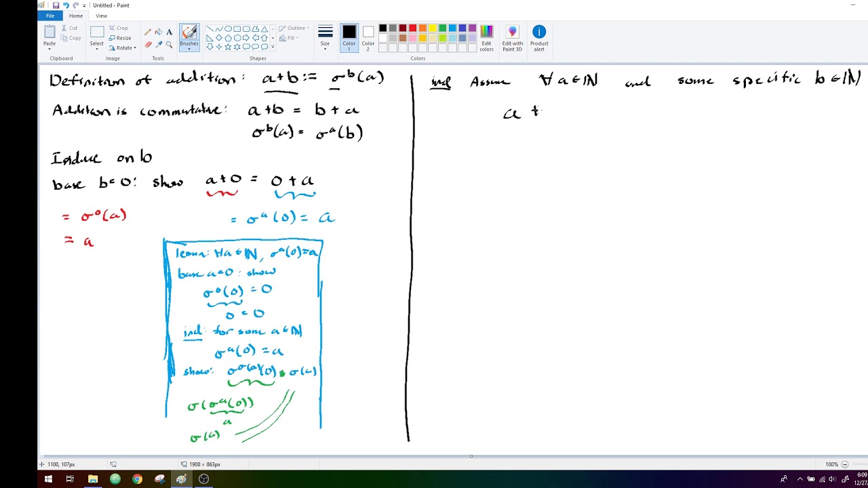Viewport: 868px width, 488px height.
Task: Open the Windows Start menu
Action: click(48, 479)
